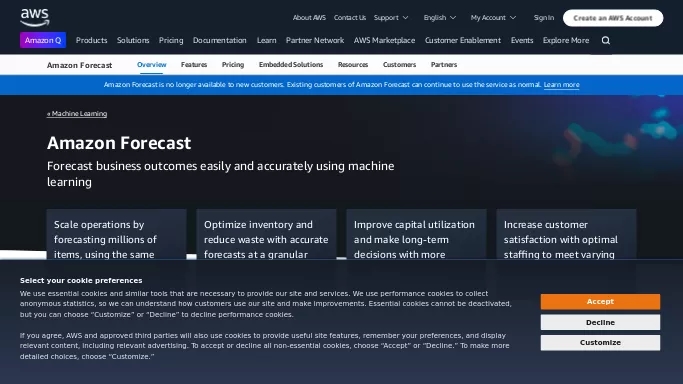
Task: Select the Embedded Solutions tab
Action: (x=291, y=64)
